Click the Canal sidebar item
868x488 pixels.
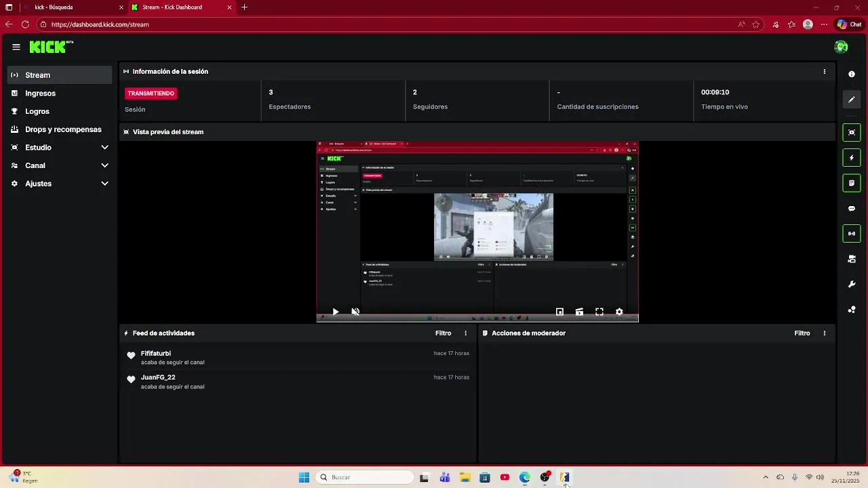click(x=60, y=165)
